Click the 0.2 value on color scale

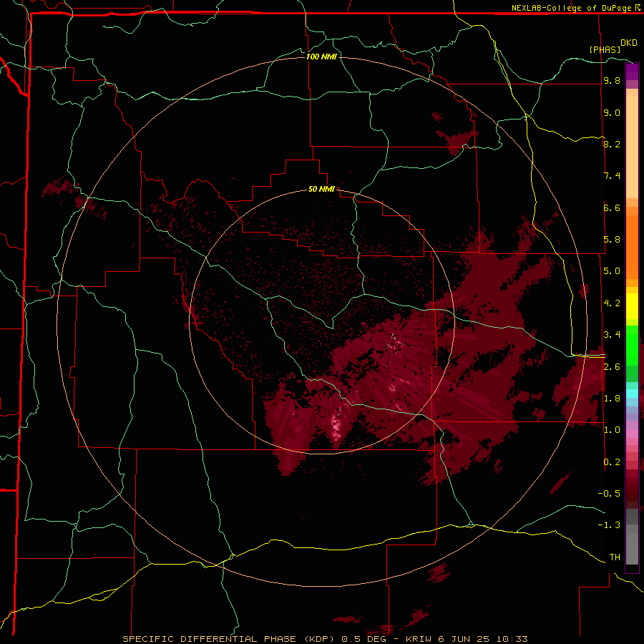(612, 462)
